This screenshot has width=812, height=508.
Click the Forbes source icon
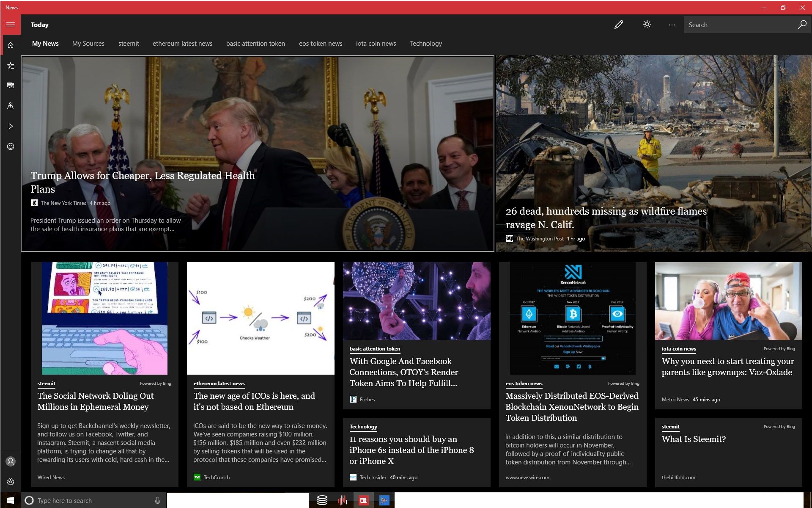[353, 399]
